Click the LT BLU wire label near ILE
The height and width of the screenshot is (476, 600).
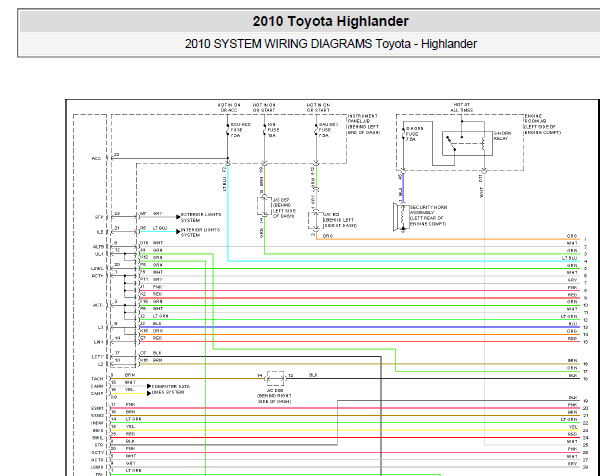pyautogui.click(x=160, y=228)
